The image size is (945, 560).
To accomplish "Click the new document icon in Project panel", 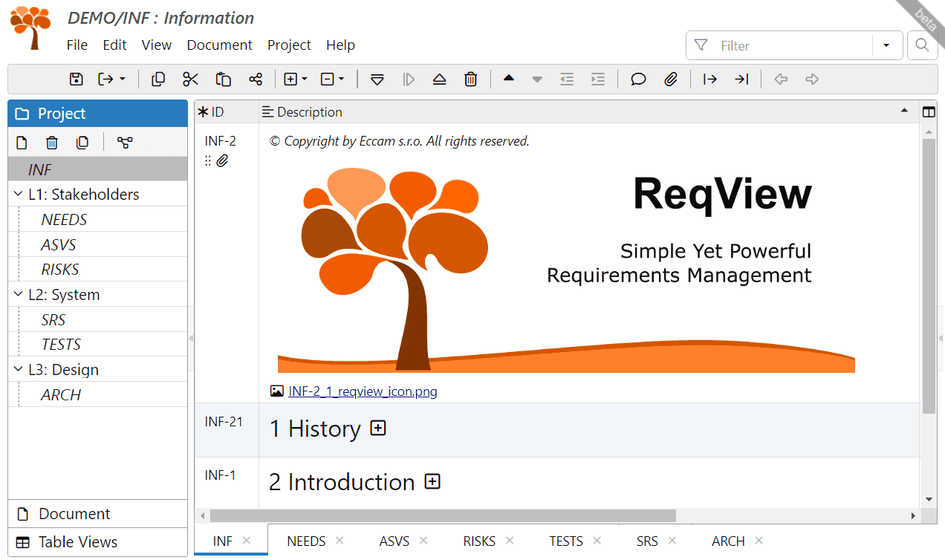I will pos(22,143).
